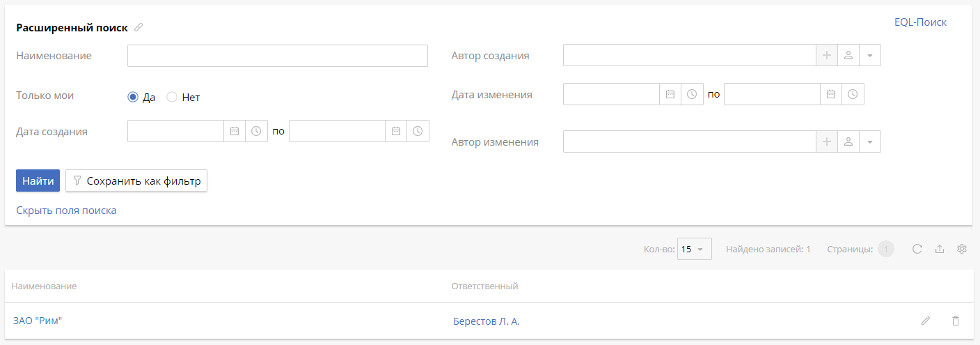Focus the Наименование input field
The image size is (980, 345).
coord(278,56)
